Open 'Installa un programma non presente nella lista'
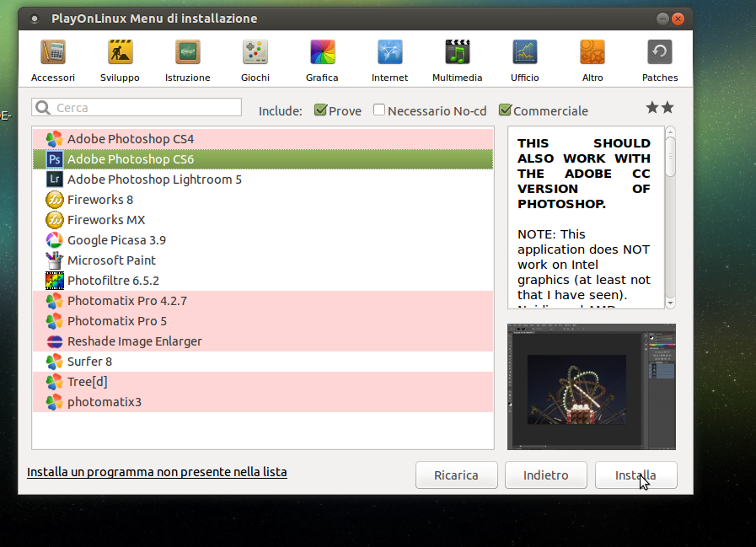Image resolution: width=756 pixels, height=547 pixels. 157,472
